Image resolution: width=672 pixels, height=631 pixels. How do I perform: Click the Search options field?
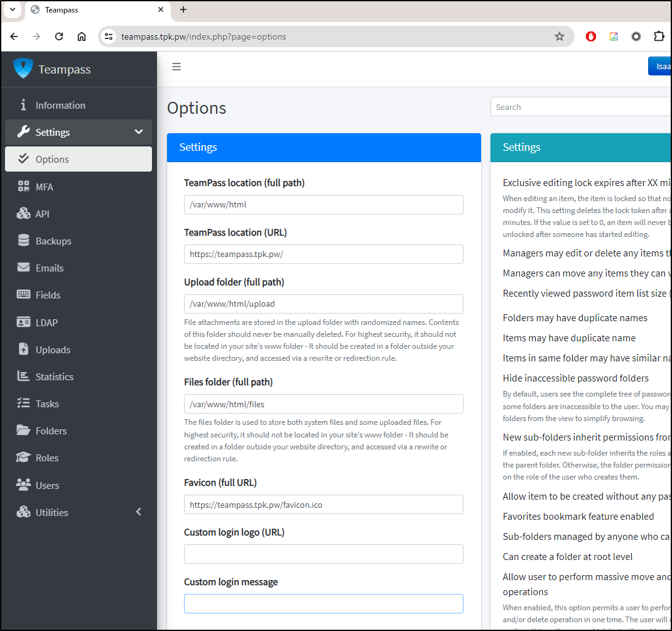[581, 107]
